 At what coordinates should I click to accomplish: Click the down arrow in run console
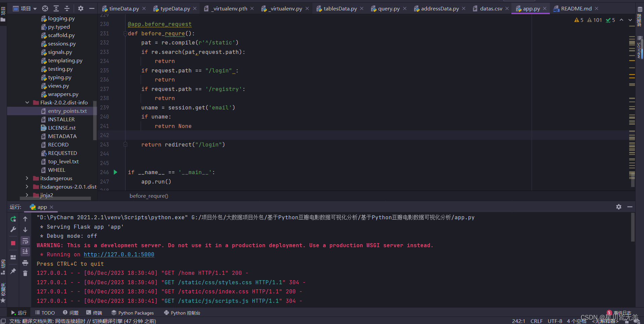pyautogui.click(x=25, y=230)
